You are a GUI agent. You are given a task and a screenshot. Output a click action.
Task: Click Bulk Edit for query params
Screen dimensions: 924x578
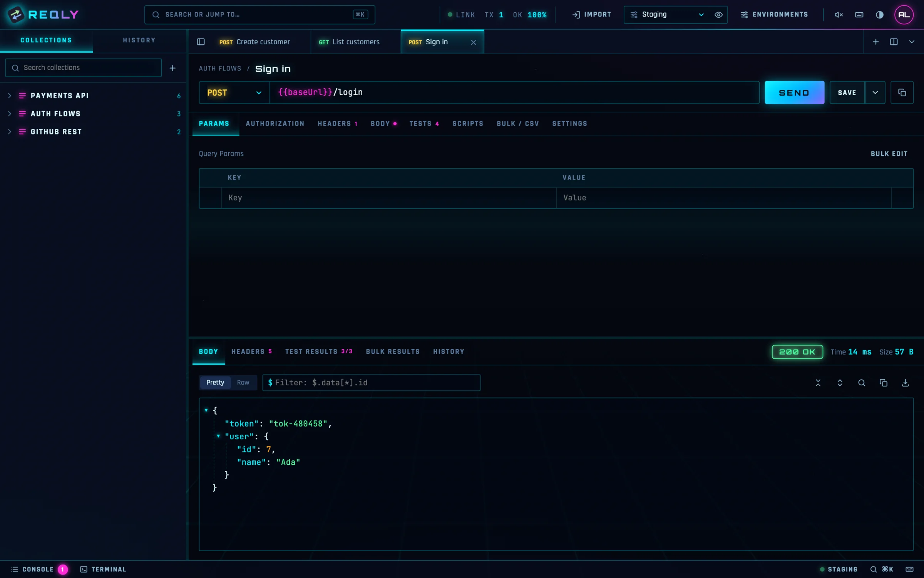coord(889,154)
